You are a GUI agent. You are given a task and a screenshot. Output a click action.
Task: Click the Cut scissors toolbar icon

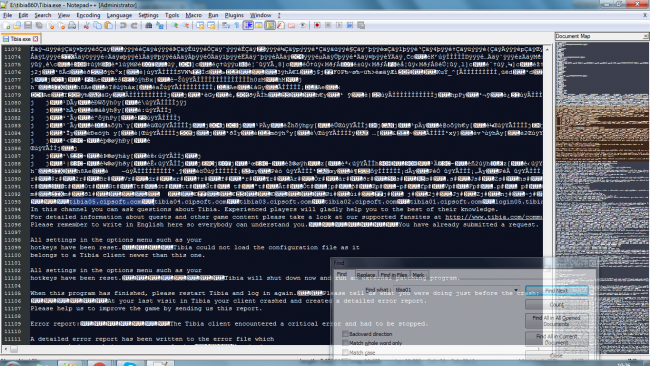click(86, 26)
